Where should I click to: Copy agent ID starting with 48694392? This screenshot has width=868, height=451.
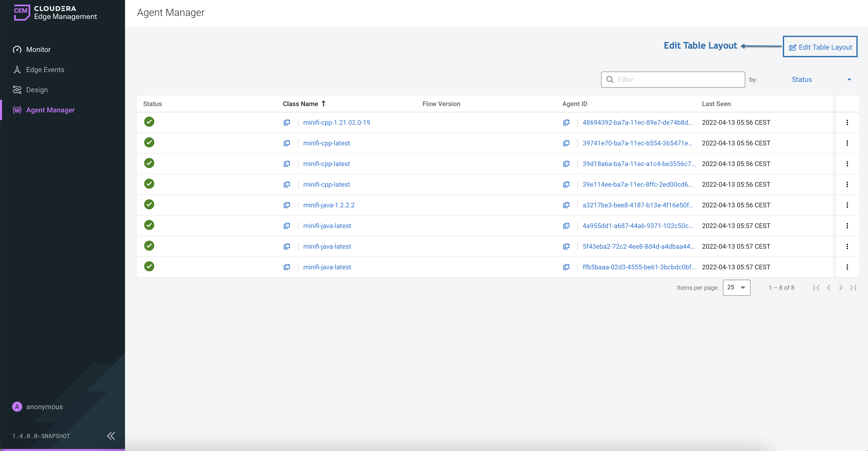tap(566, 122)
